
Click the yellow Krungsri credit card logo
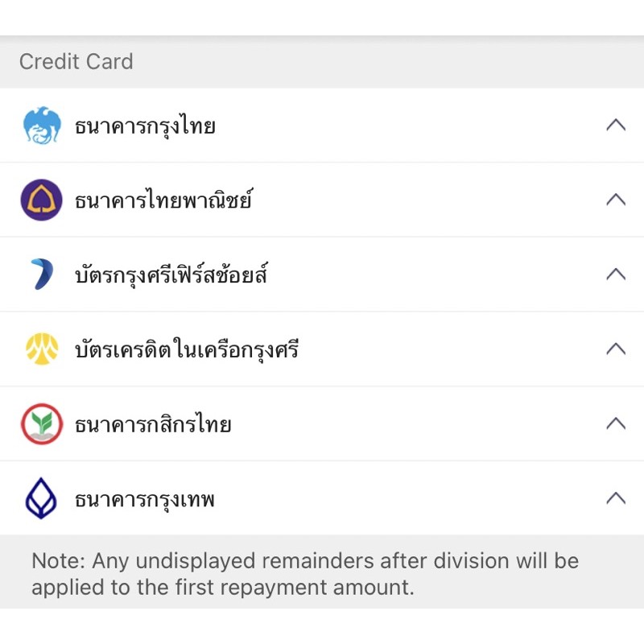pos(41,349)
